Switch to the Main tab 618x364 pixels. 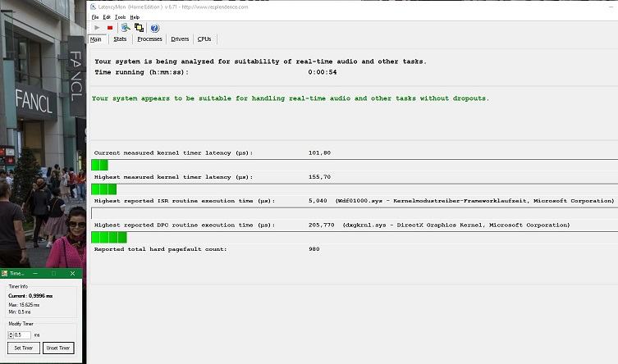pos(96,39)
